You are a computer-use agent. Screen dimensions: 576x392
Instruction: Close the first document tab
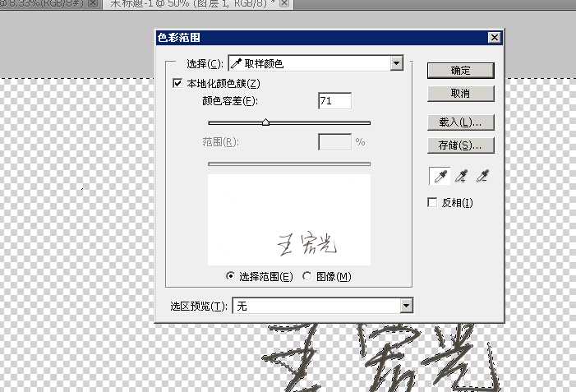click(94, 3)
